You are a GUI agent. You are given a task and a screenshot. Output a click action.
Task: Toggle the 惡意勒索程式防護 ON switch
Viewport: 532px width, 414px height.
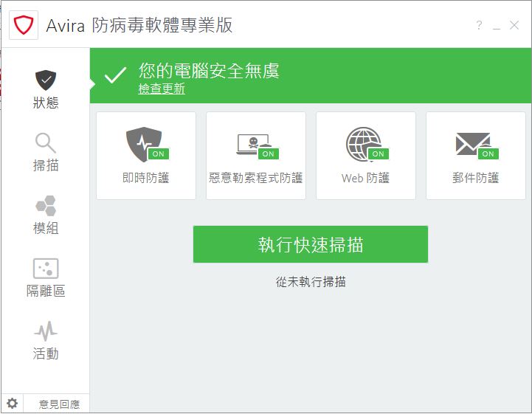tap(268, 154)
